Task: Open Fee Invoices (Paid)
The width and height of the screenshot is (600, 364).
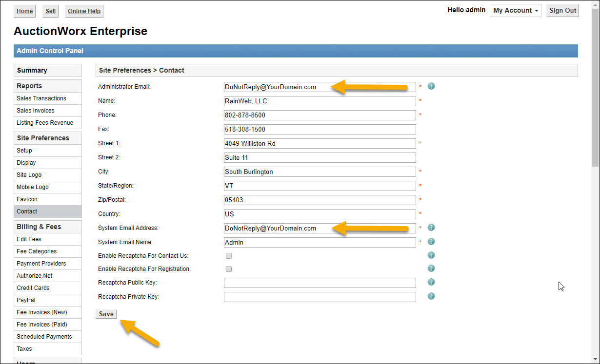Action: click(x=48, y=325)
